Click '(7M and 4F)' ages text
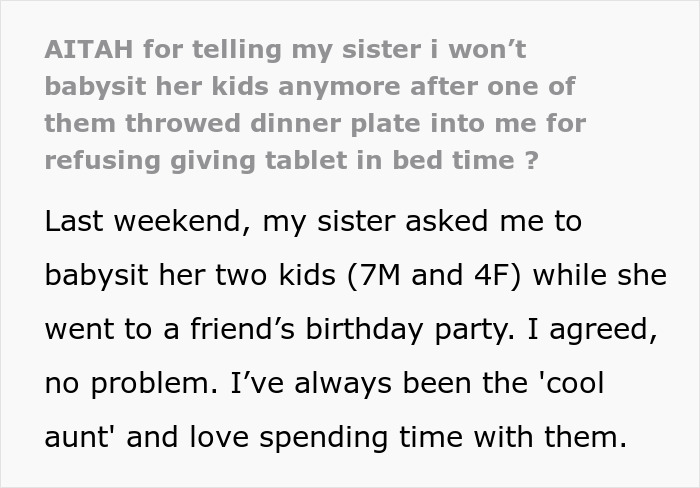The width and height of the screenshot is (700, 488). [434, 275]
